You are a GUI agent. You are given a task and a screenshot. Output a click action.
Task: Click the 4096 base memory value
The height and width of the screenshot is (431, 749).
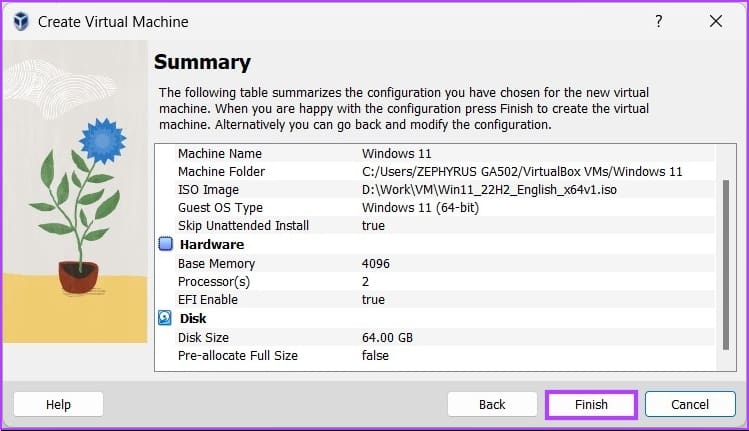click(375, 264)
